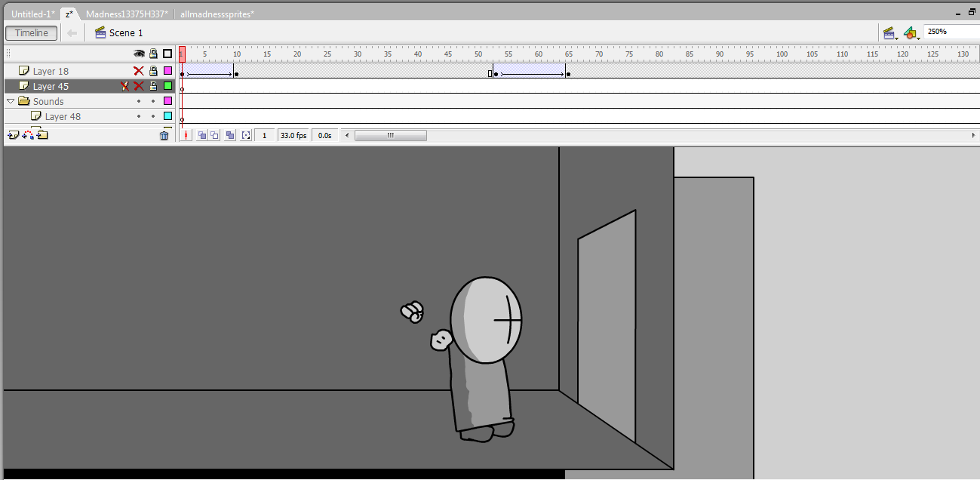Viewport: 980px width, 480px height.
Task: Click the Layer 18 page icon
Action: coord(24,71)
